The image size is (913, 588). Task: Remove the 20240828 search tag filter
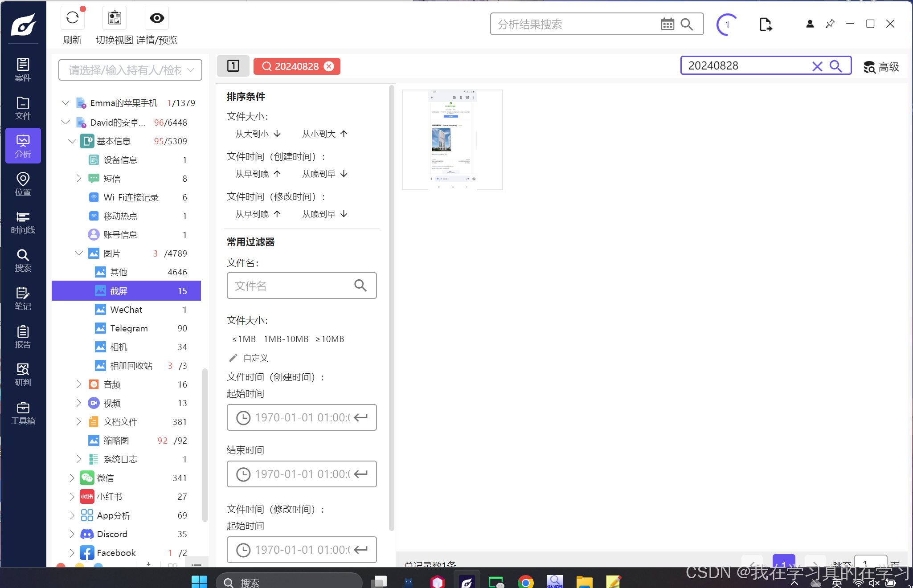click(x=329, y=66)
